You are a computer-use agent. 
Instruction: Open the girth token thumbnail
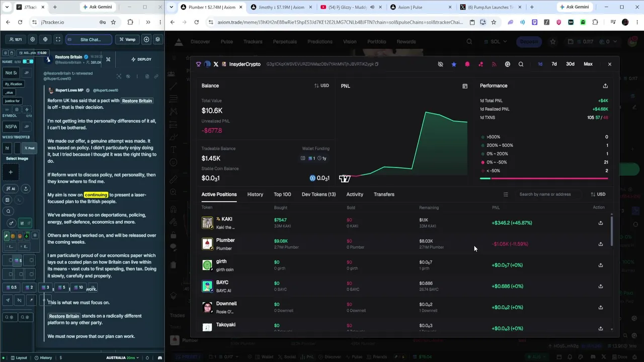click(207, 265)
